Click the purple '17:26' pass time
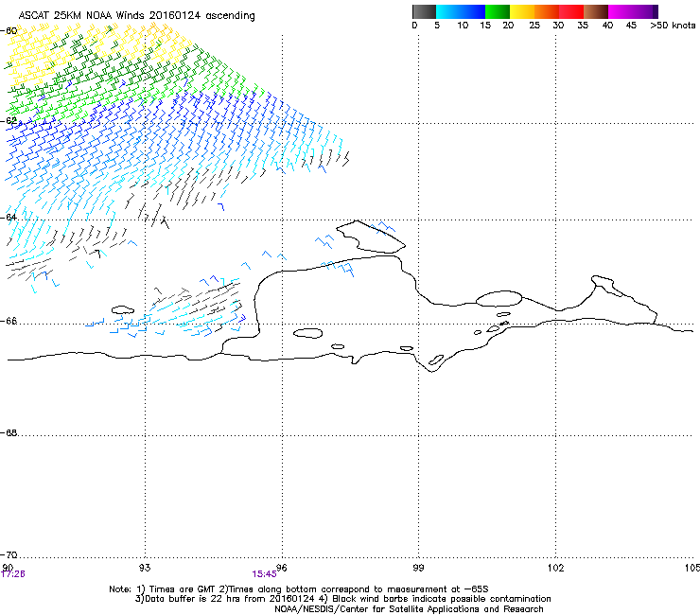This screenshot has height=615, width=700. coord(13,574)
